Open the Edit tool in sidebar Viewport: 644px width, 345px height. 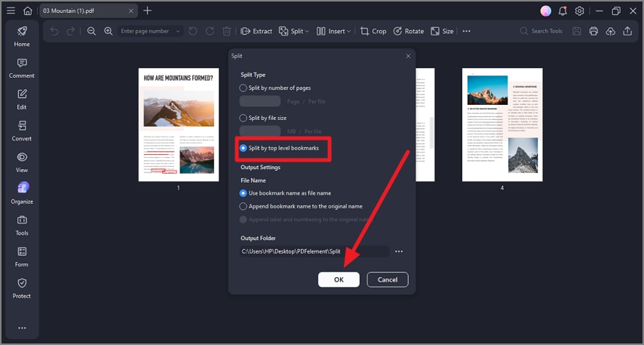[22, 100]
